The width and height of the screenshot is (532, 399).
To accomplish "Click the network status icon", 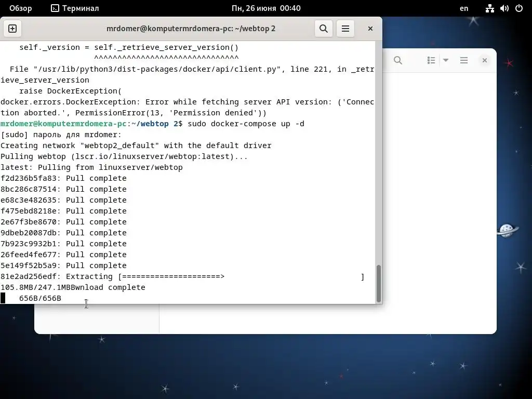I will pyautogui.click(x=489, y=8).
